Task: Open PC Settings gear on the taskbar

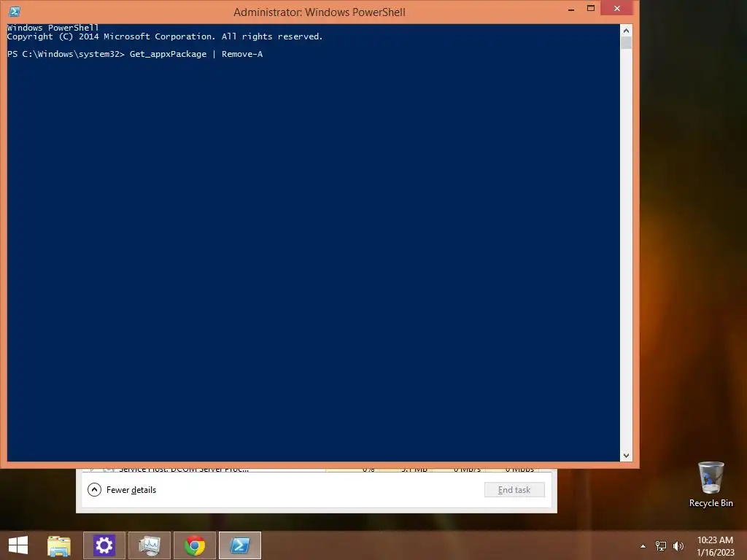Action: [104, 545]
